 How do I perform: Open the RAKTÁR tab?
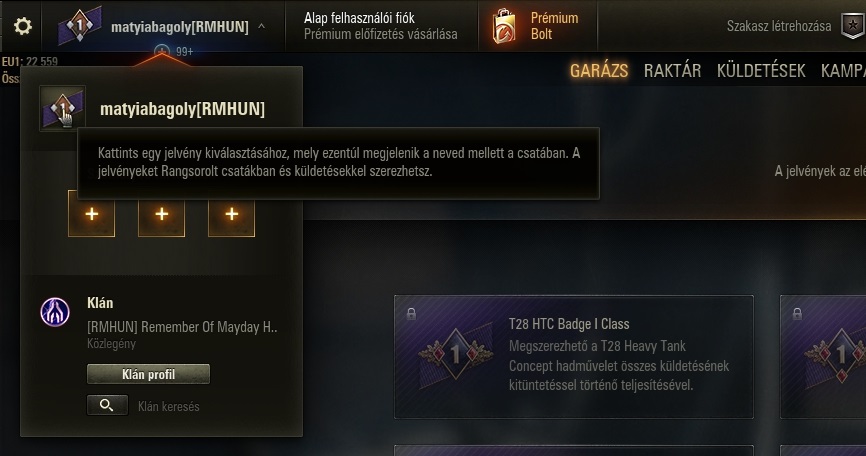[672, 71]
